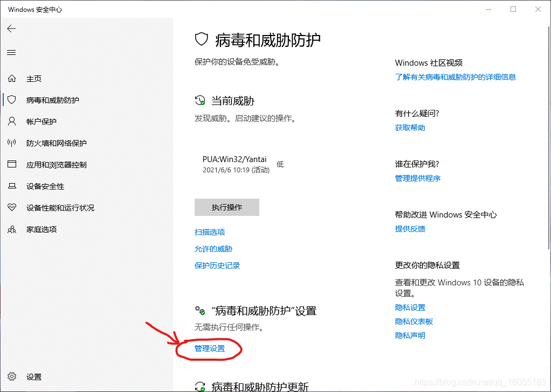
Task: Click the Windows 社区视频 heading
Action: pos(429,63)
